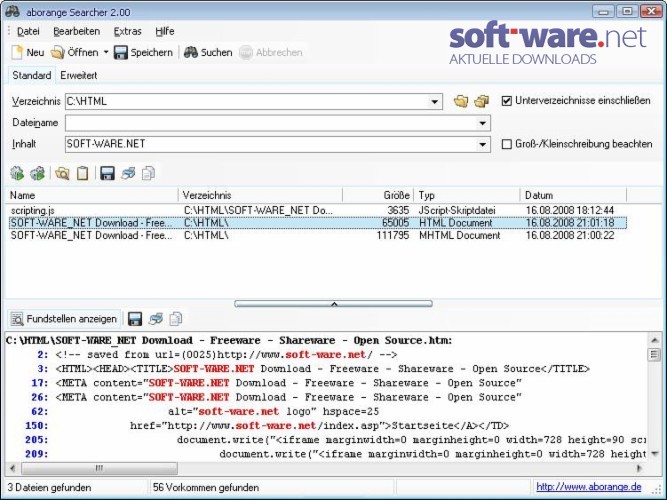Viewport: 667px width, 500px height.
Task: Open the http://www.aborange.de link
Action: coord(589,487)
